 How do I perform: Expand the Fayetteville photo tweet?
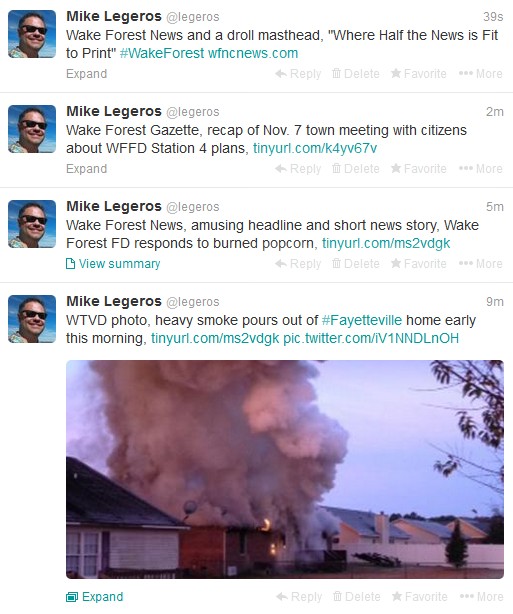94,597
